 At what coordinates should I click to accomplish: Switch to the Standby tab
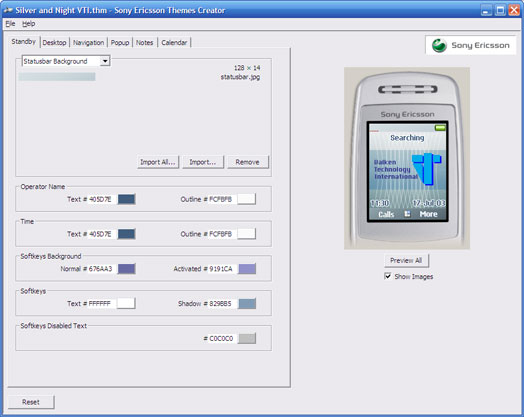click(23, 42)
